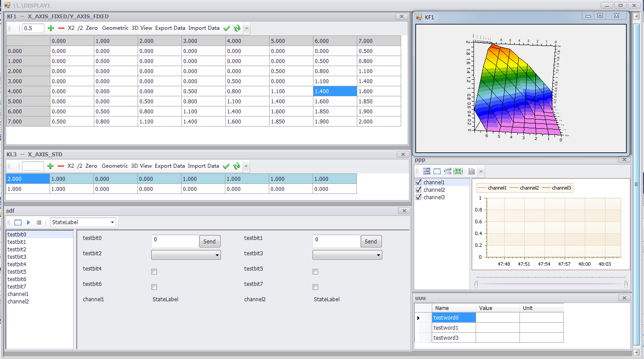Click the green refresh arrows in KL3 toolbar
644x359 pixels.
click(237, 166)
